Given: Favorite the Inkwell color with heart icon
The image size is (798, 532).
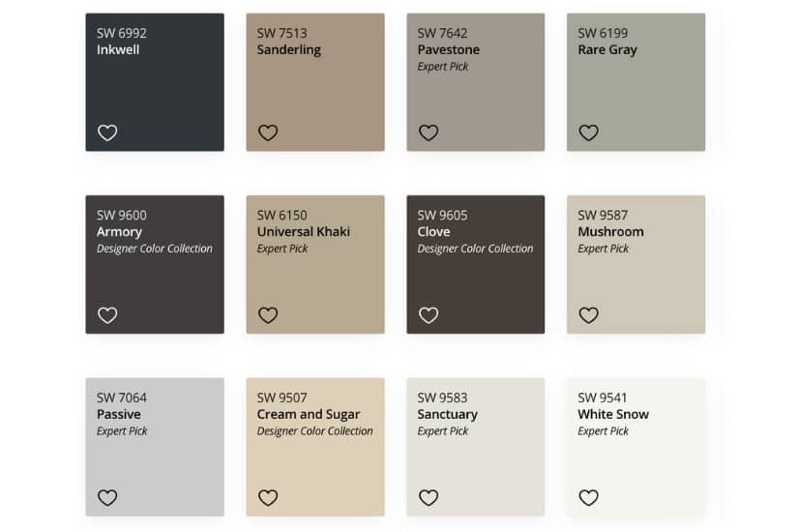Looking at the screenshot, I should pyautogui.click(x=107, y=133).
